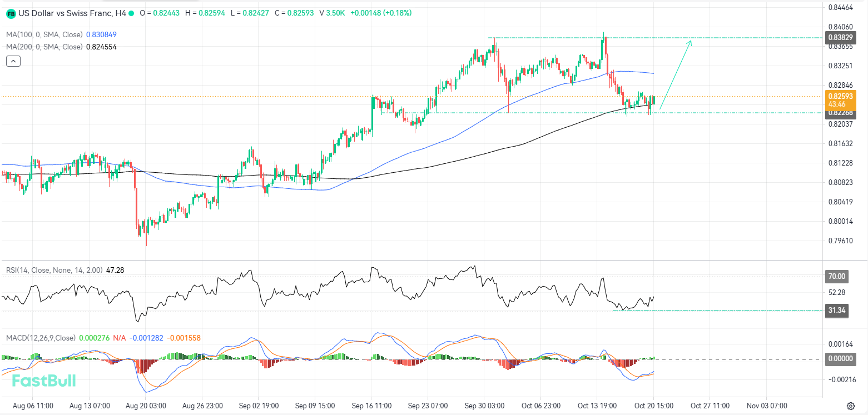Click the RSI 31.34 level label

coord(837,311)
